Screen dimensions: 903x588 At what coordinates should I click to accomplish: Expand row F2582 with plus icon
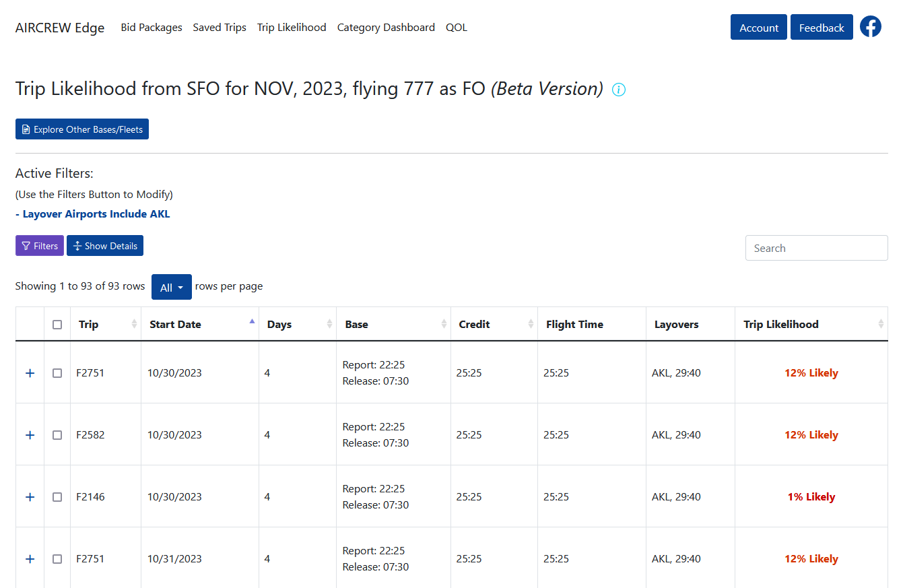coord(30,435)
